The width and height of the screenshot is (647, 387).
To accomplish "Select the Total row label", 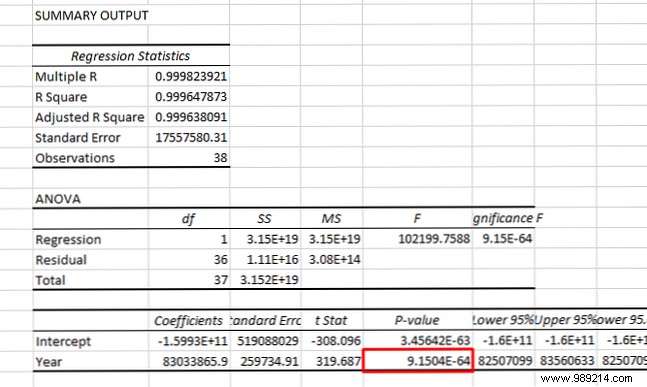I will click(50, 281).
